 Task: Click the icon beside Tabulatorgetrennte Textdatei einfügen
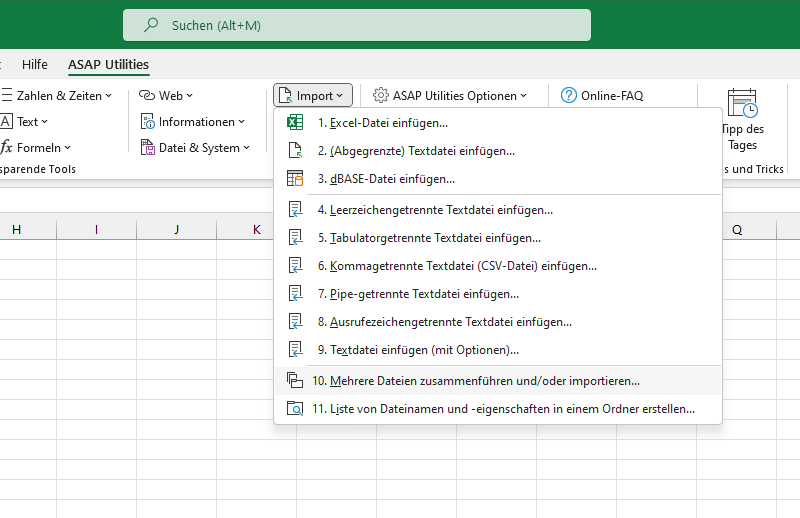tap(295, 237)
